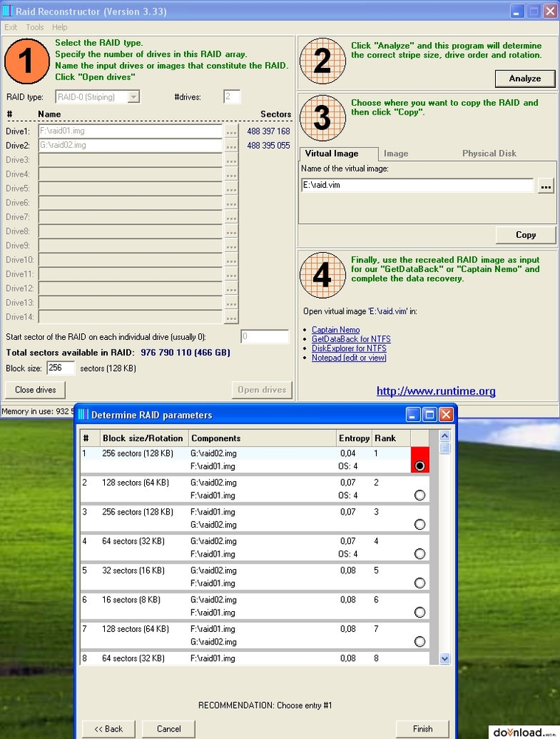This screenshot has width=560, height=739.
Task: Open the Help menu
Action: [x=59, y=27]
